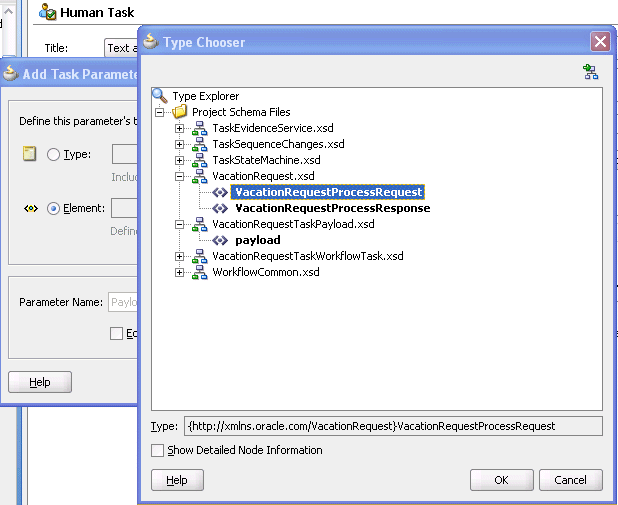Collapse VacationRequest.xsd node
Image resolution: width=618 pixels, height=505 pixels.
coord(179,177)
